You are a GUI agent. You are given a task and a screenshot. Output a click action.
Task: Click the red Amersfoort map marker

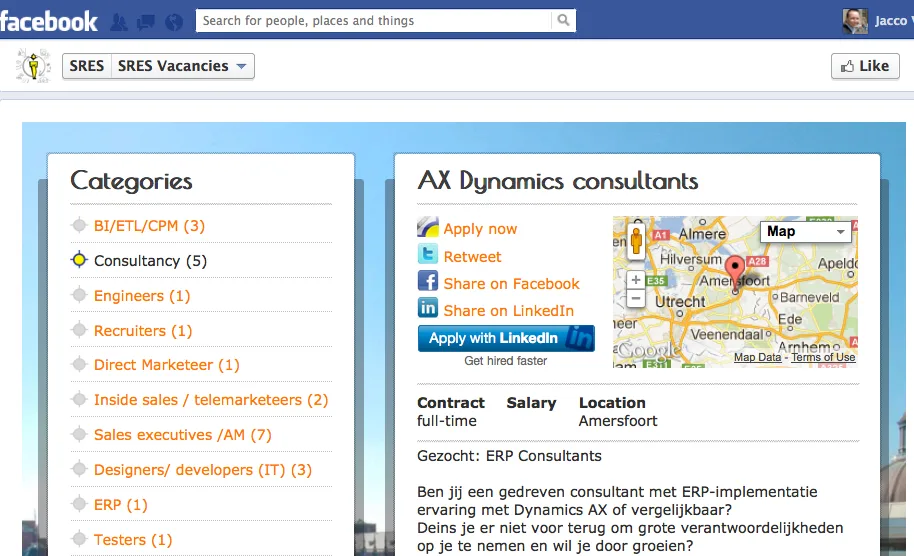click(x=735, y=271)
